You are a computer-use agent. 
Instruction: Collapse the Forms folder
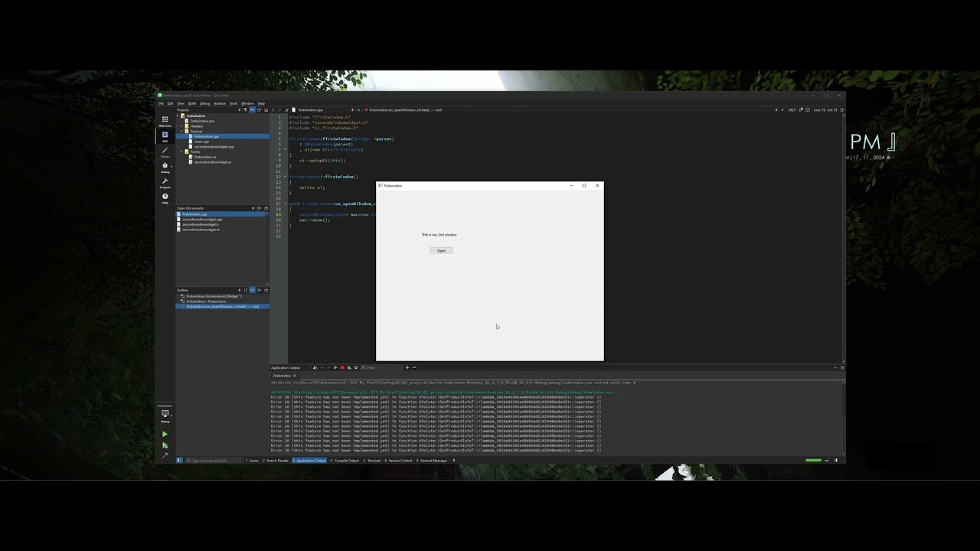point(181,152)
